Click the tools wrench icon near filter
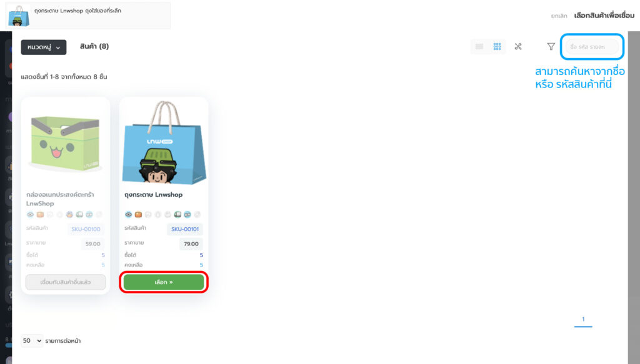Image resolution: width=640 pixels, height=364 pixels. click(x=518, y=46)
